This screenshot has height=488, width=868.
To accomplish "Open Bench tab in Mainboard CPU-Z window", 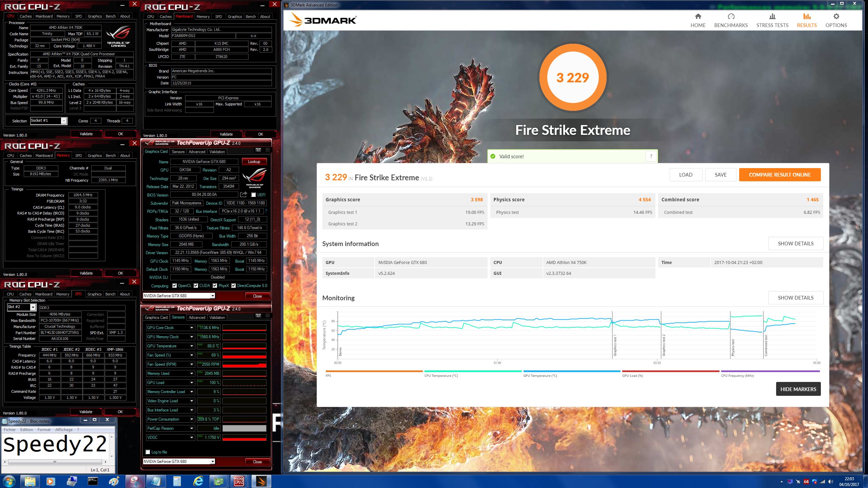I will click(x=251, y=17).
